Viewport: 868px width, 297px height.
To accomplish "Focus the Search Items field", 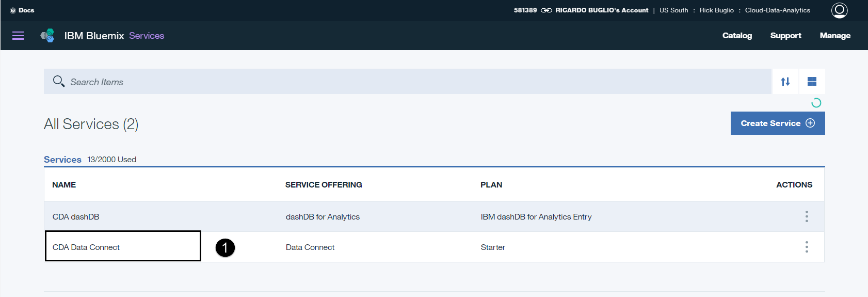I will [408, 82].
